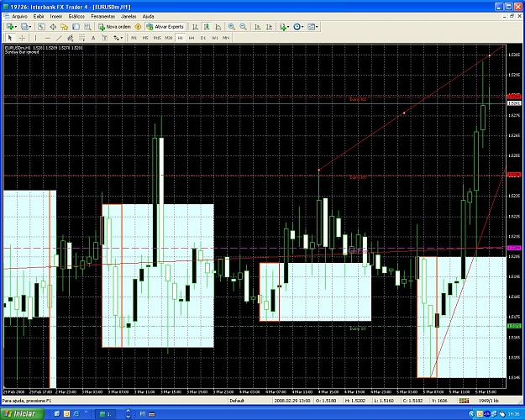Open the Gráficos menu
Viewport: 525px width, 420px height.
point(76,16)
